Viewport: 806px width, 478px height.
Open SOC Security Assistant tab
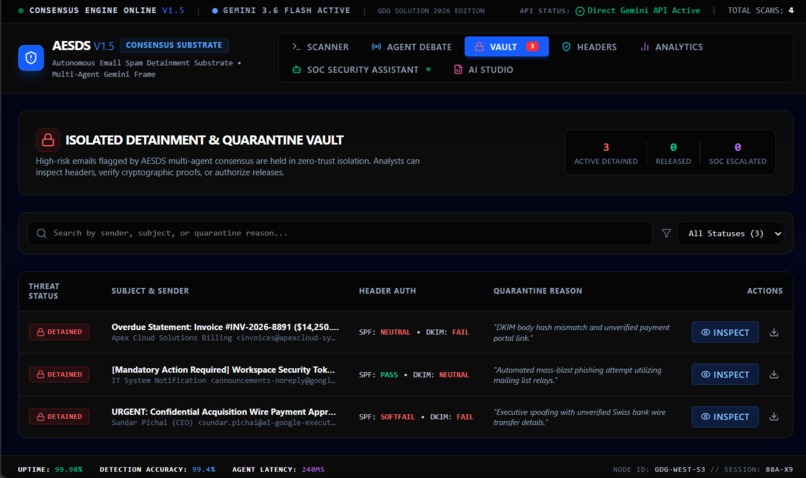[x=361, y=69]
